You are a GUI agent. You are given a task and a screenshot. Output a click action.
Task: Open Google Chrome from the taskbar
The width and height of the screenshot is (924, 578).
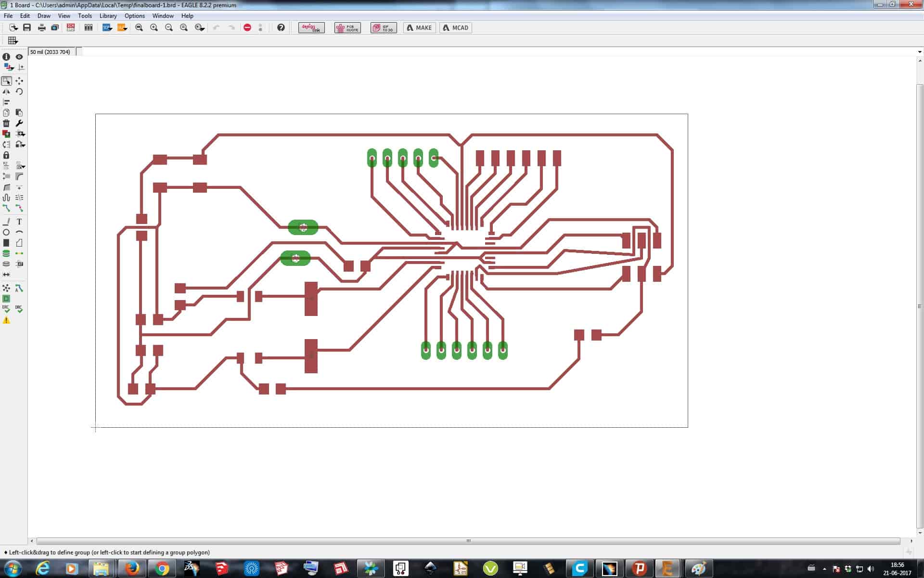pos(162,568)
